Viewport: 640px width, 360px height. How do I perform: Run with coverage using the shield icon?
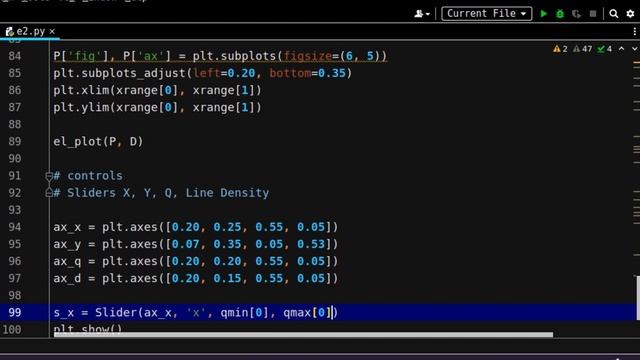click(x=576, y=14)
